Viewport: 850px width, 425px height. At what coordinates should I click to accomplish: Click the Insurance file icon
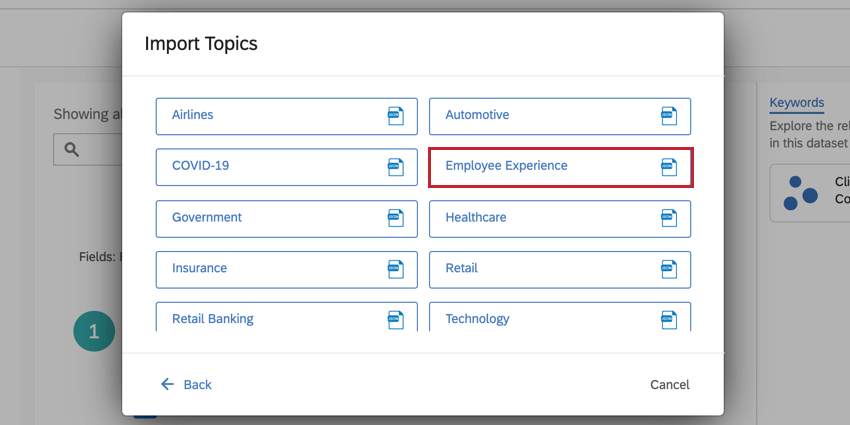(x=395, y=269)
